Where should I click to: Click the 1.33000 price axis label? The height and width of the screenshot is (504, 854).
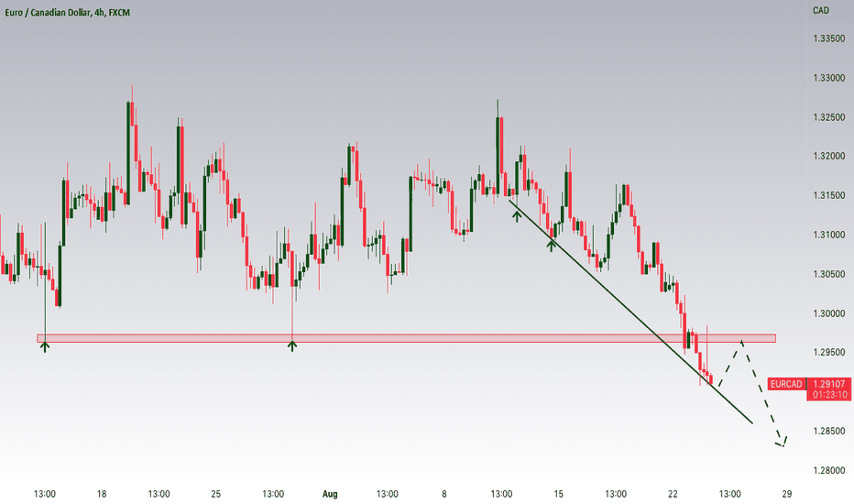point(829,78)
